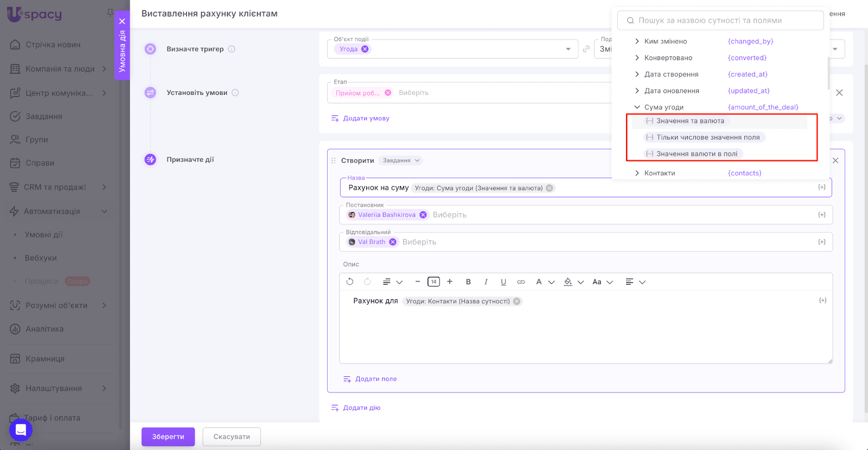
Task: Remove the Valeriia Bashkirova chip
Action: [423, 215]
